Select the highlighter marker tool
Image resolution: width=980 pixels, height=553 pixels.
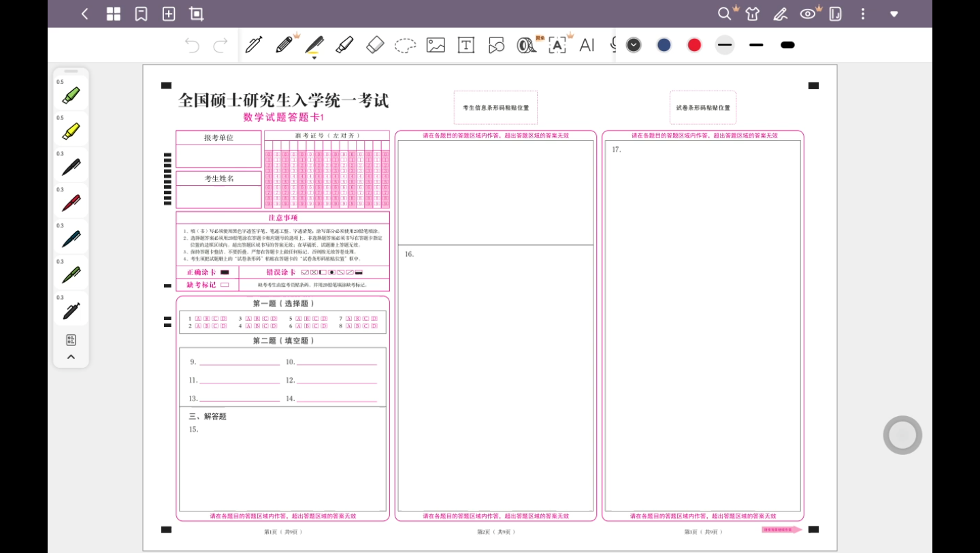tap(344, 45)
